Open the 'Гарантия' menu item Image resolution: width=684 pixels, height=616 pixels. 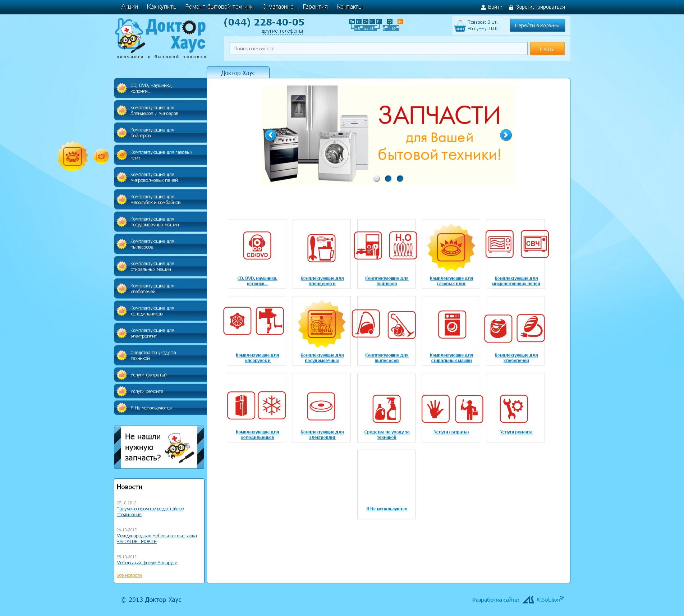pyautogui.click(x=315, y=7)
